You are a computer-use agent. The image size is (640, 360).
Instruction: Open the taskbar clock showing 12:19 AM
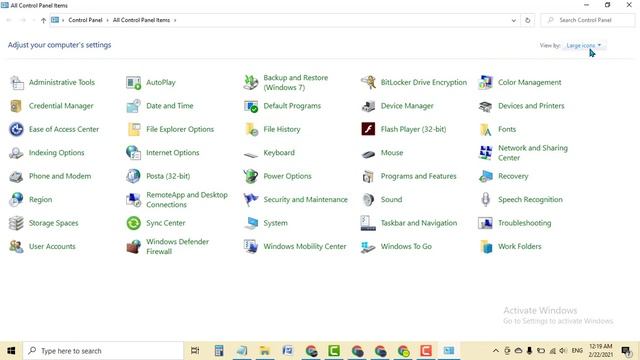click(x=601, y=351)
